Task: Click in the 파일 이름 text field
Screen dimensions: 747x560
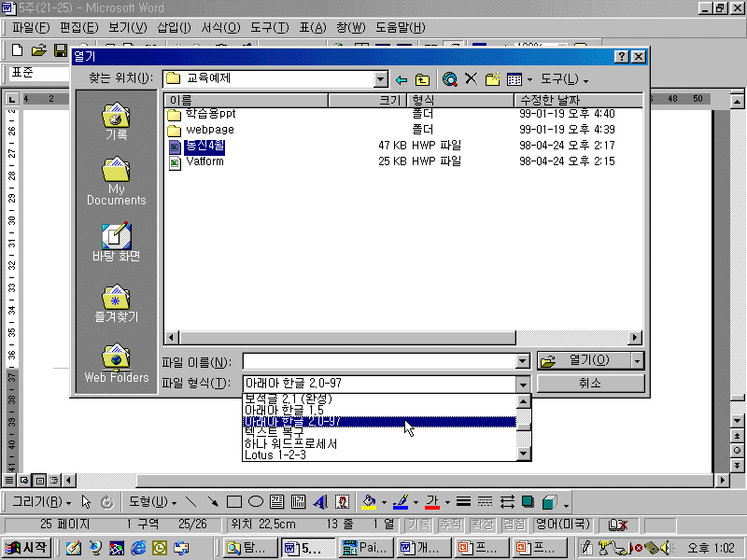Action: point(380,361)
